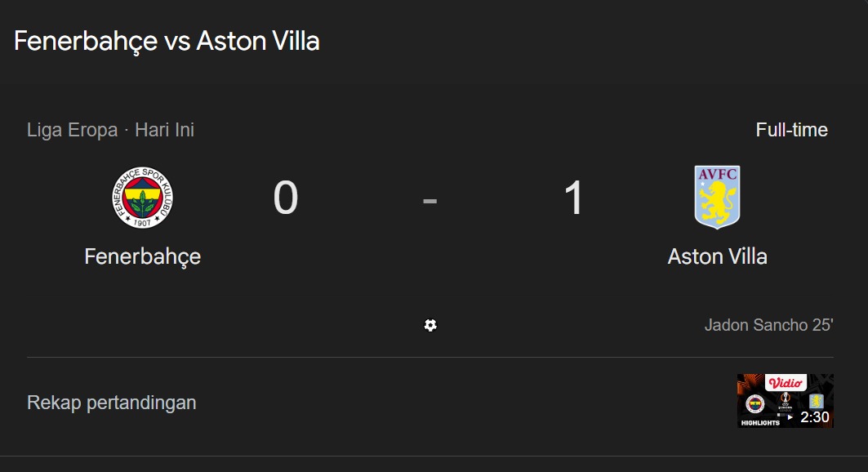Click the 2:30 video duration badge
The image size is (868, 472).
(814, 417)
